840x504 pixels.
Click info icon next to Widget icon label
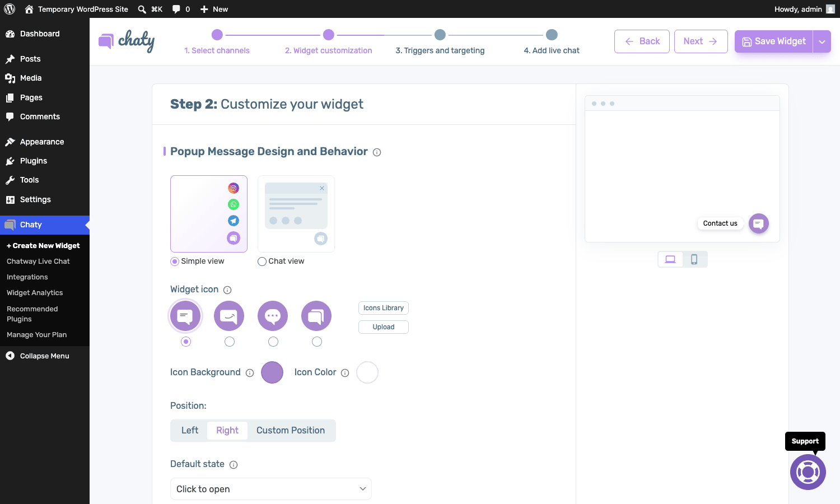click(x=227, y=290)
